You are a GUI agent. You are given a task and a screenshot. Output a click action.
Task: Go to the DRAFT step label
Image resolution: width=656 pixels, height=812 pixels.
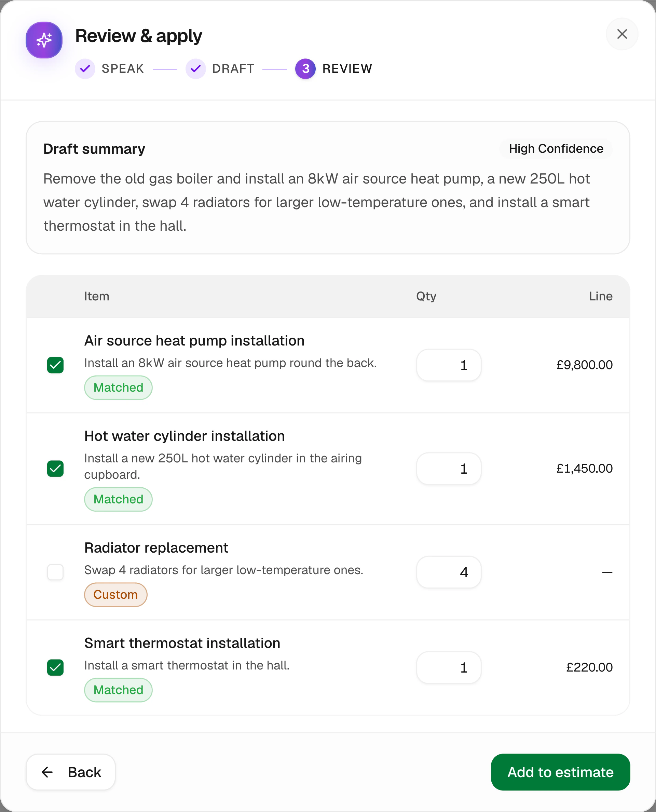[233, 69]
